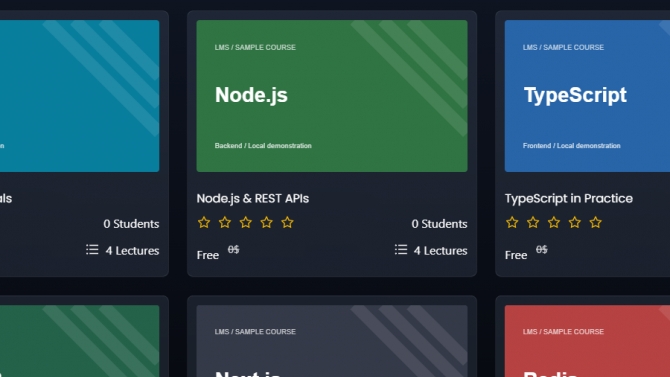Click 'Frontend / Local demonstration' caption
This screenshot has width=670, height=377.
[571, 146]
